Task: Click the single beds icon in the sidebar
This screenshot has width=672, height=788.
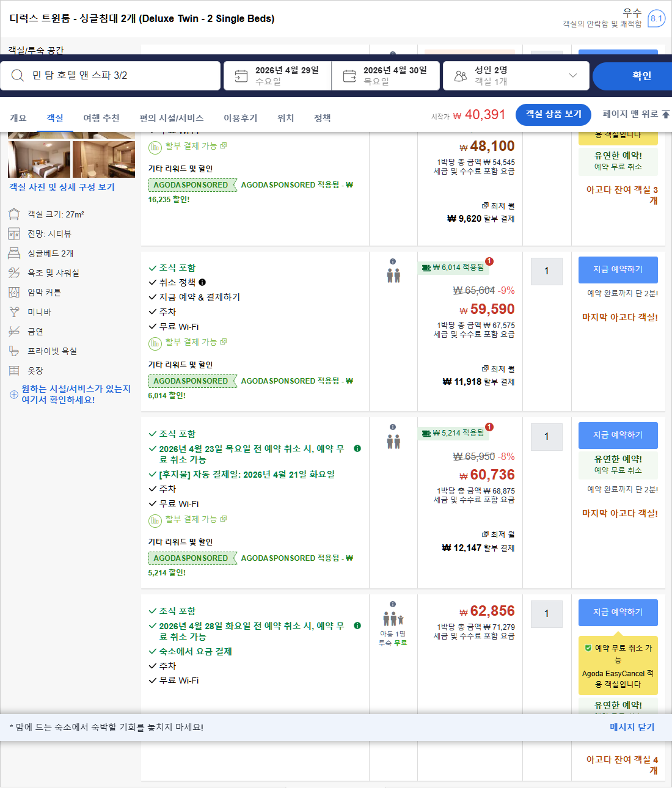Action: (x=14, y=253)
